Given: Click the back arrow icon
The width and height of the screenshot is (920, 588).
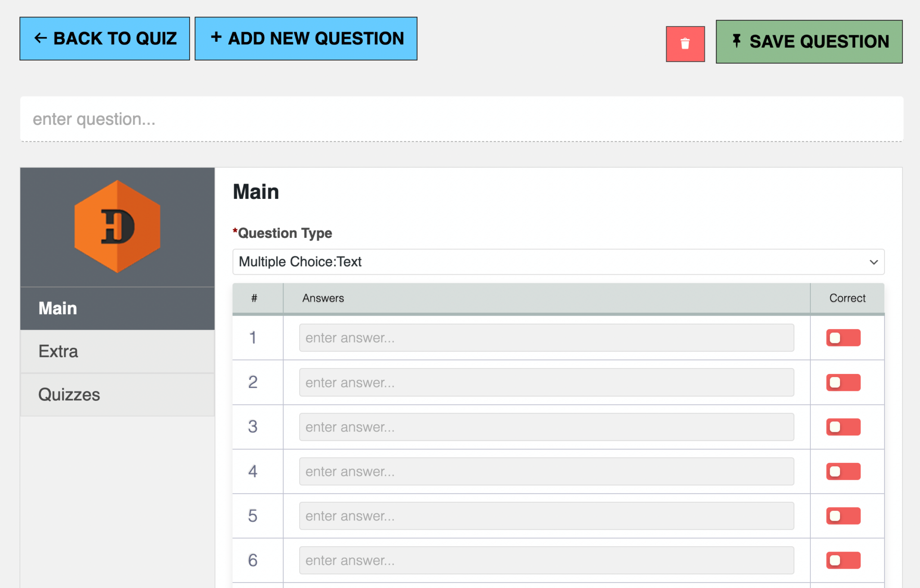Looking at the screenshot, I should pos(41,38).
